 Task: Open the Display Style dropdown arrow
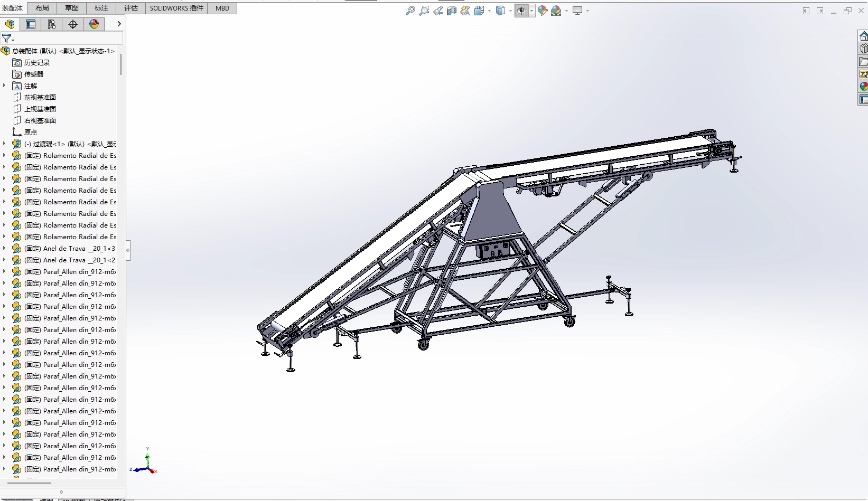tap(510, 11)
